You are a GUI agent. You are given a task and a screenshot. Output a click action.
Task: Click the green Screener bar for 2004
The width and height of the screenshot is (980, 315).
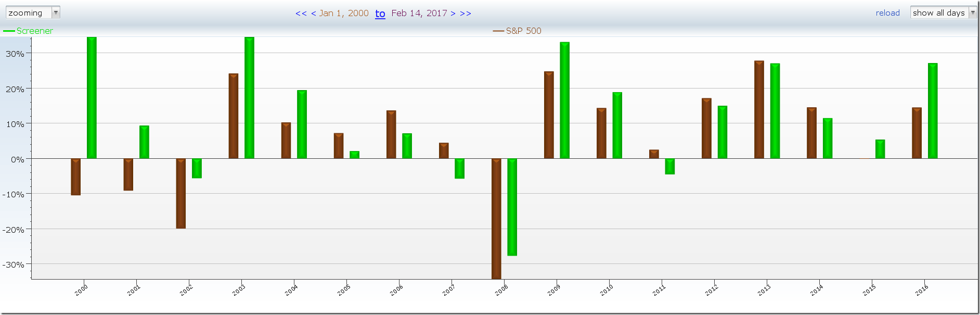coord(302,124)
